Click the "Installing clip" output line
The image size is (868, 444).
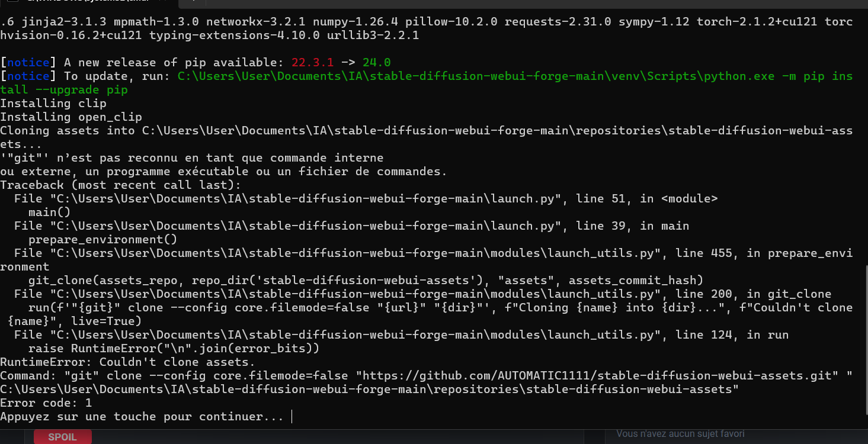tap(53, 103)
